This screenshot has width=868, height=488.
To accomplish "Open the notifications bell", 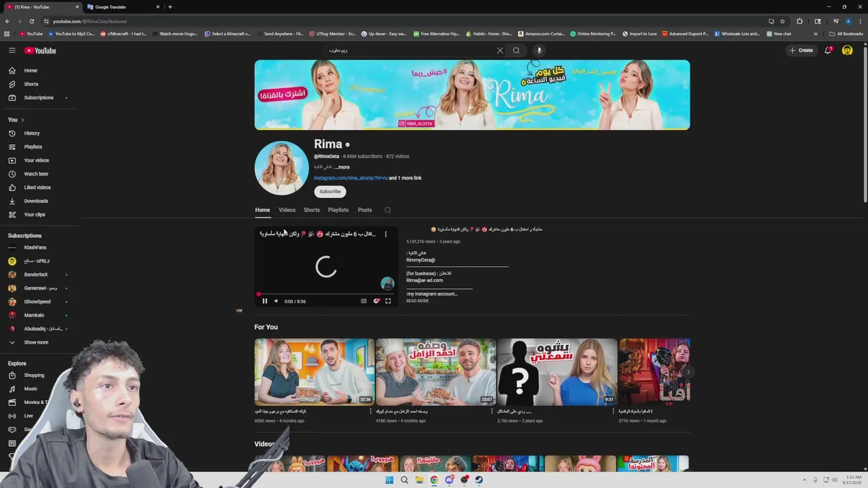I will (828, 50).
